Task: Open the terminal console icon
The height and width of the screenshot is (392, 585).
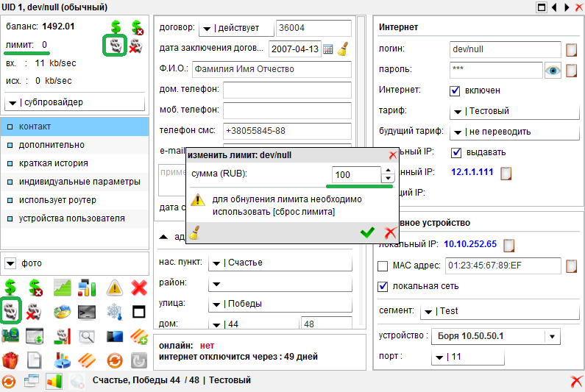Action: (x=88, y=311)
